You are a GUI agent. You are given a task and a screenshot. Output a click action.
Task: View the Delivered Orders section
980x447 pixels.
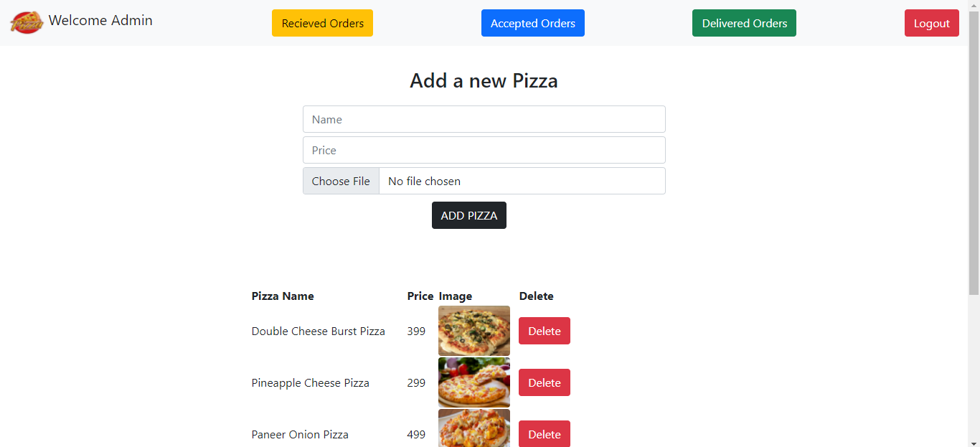click(744, 22)
